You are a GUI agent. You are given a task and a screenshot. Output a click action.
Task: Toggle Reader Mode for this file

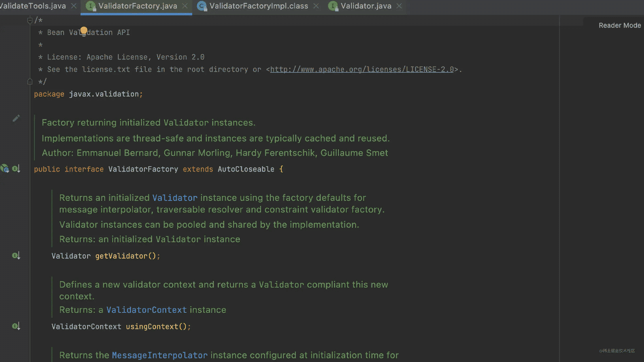coord(620,25)
